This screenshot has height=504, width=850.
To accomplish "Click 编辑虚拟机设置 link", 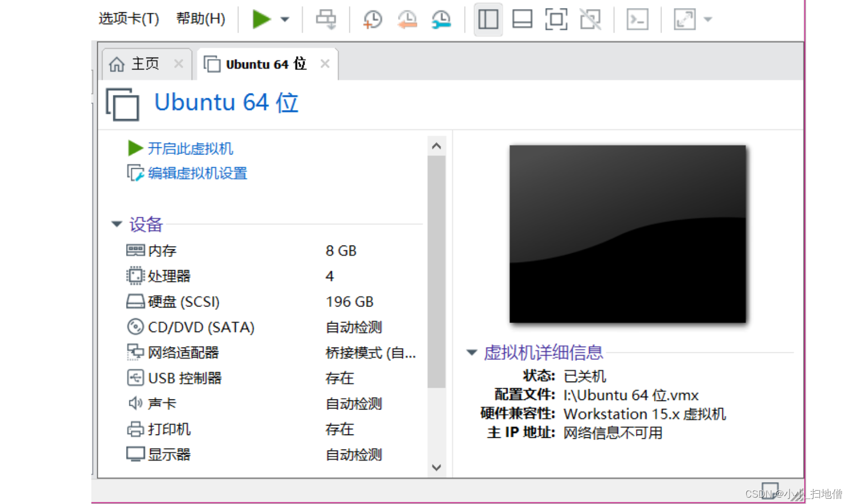I will pyautogui.click(x=197, y=174).
